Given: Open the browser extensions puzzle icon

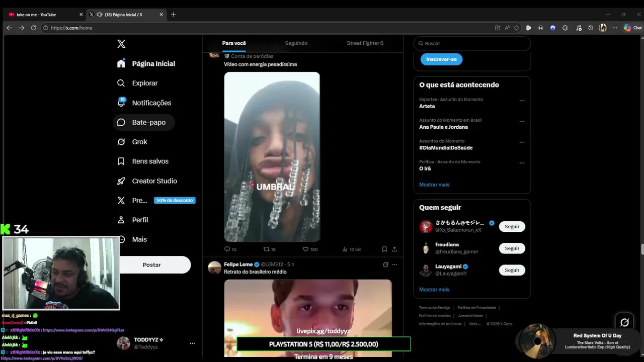Looking at the screenshot, I should (x=565, y=28).
